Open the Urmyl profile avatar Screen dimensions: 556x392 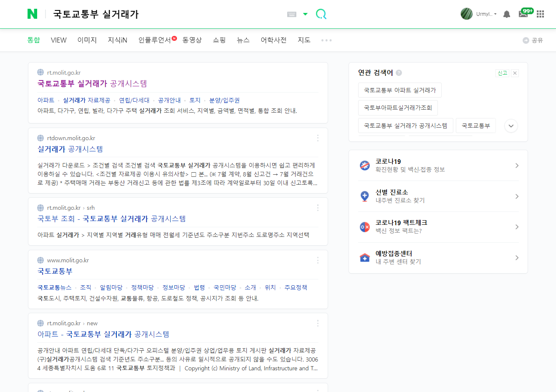(467, 14)
